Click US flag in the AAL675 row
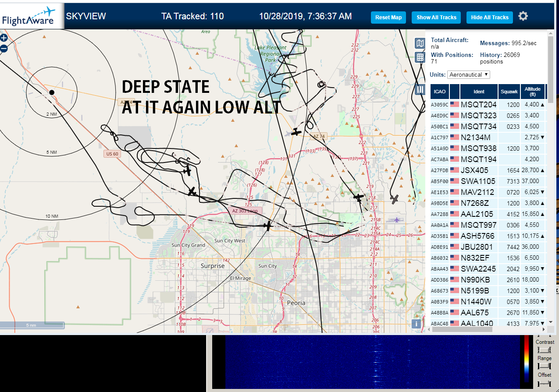Screen dimensions: 559x392 pos(454,313)
